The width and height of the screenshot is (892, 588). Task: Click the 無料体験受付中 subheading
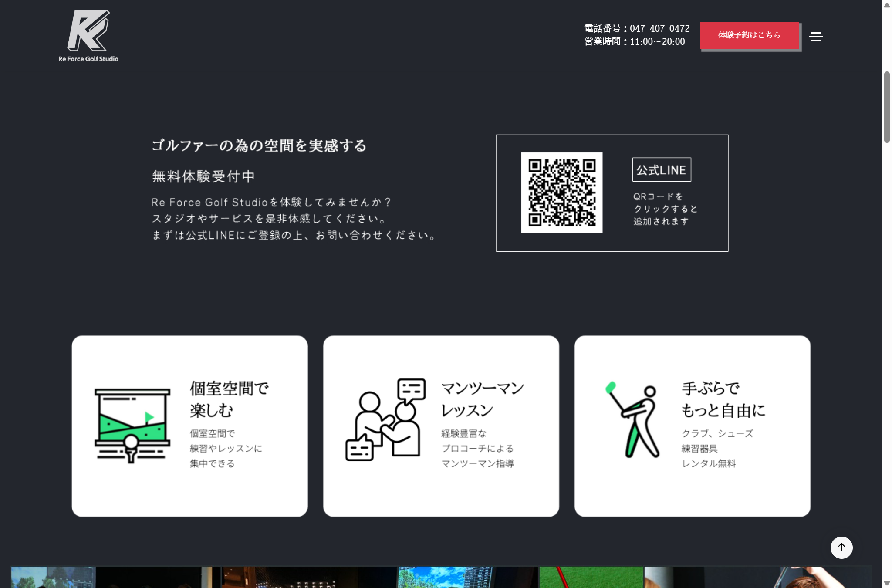tap(203, 176)
